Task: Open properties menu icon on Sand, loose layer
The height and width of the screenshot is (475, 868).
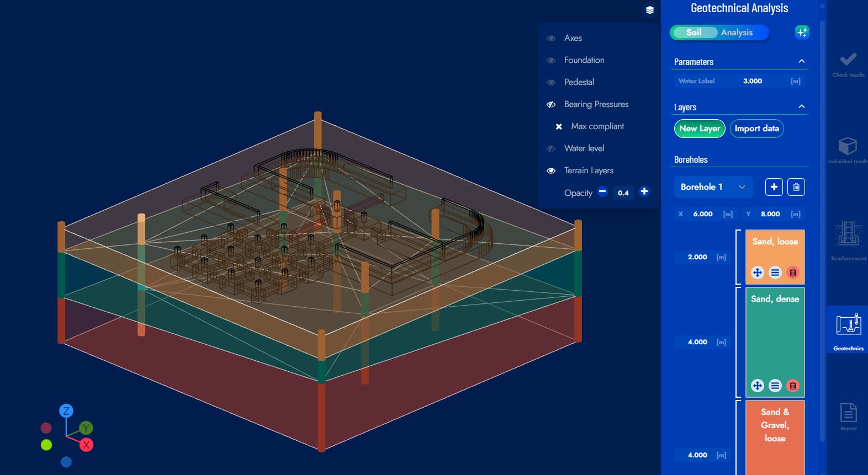Action: click(775, 273)
